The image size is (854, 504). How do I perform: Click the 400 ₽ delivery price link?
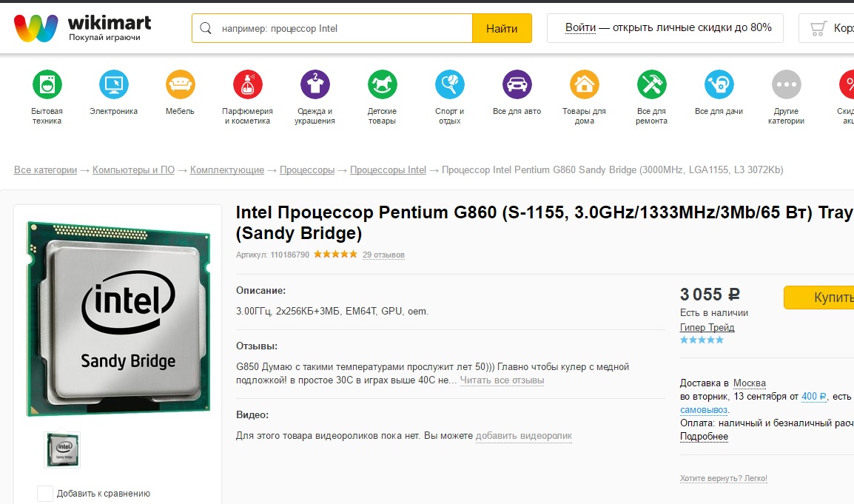[814, 397]
